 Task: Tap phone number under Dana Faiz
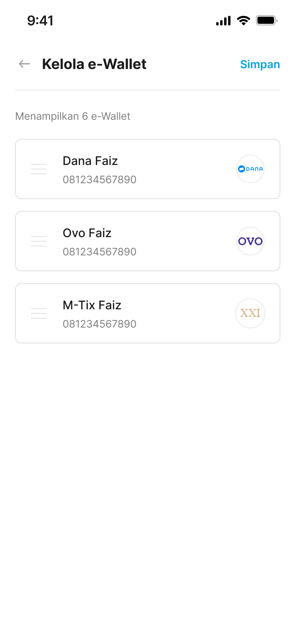pos(99,180)
